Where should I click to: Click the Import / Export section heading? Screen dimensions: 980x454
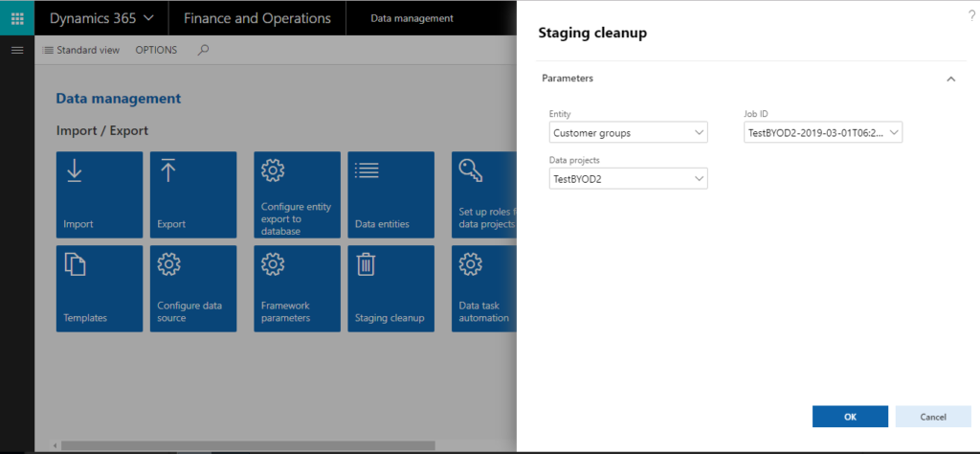point(102,130)
